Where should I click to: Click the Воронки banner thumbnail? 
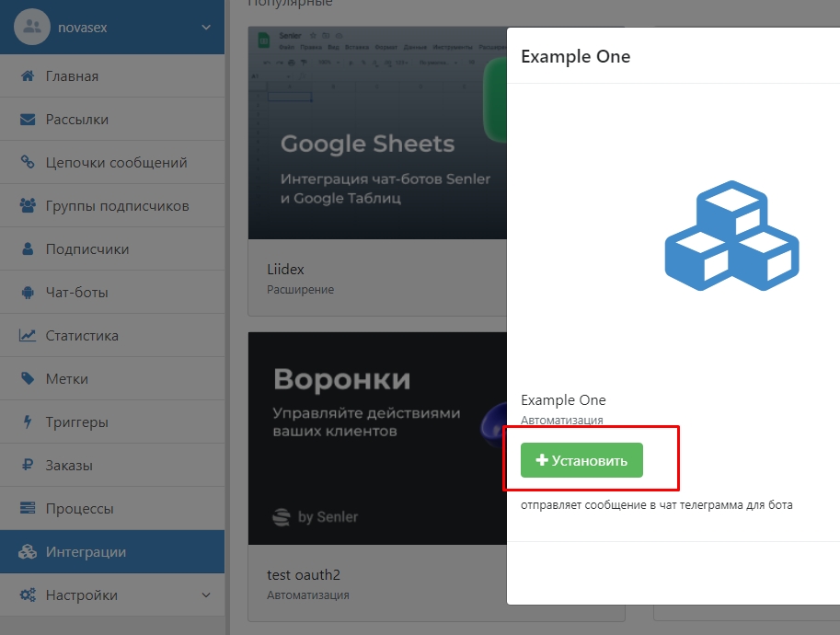377,437
